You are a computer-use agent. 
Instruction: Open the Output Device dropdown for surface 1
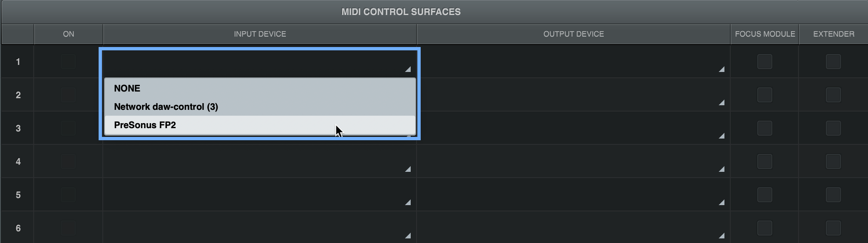tap(574, 61)
